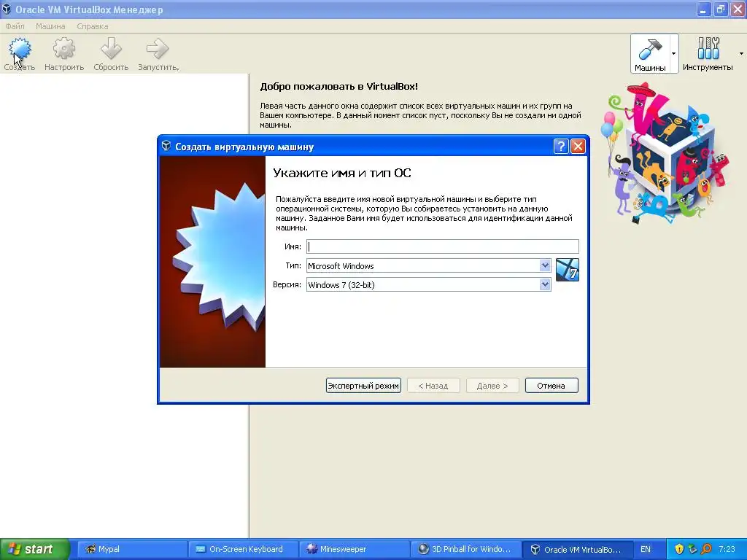Expand the arrow next to Инструменты
This screenshot has height=560, width=747.
pos(741,53)
